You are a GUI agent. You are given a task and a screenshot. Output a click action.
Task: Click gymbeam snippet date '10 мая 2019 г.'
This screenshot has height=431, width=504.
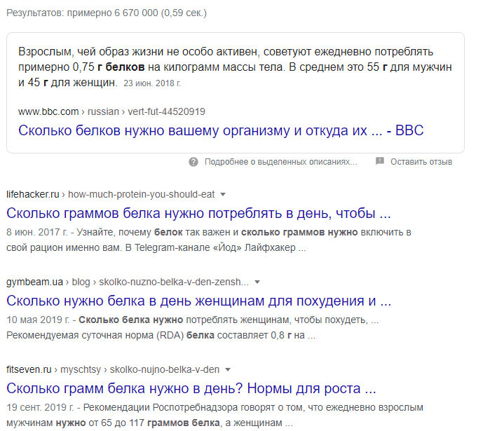pos(38,320)
